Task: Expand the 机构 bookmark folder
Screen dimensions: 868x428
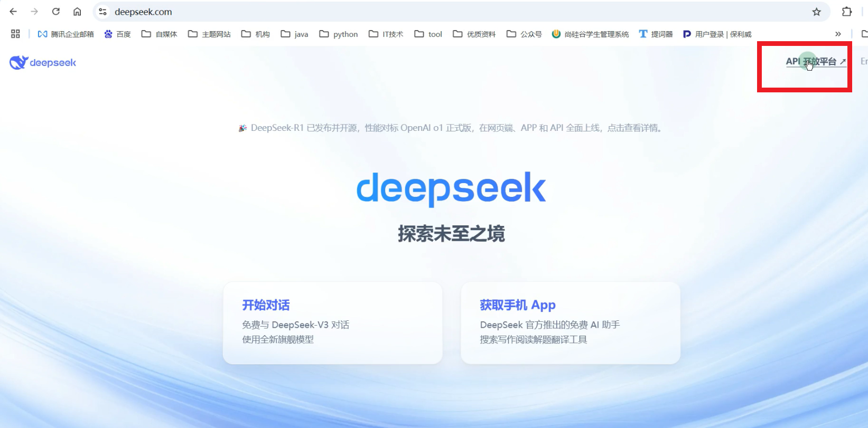Action: point(255,34)
